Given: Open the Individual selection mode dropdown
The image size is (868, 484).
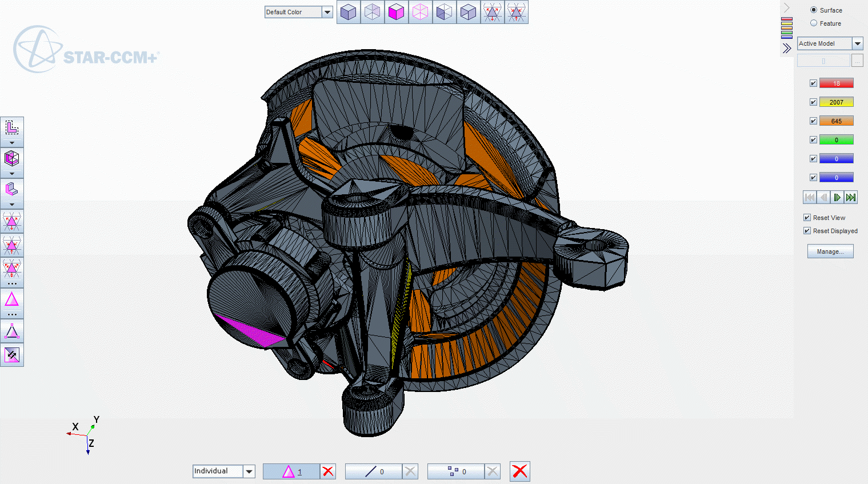Looking at the screenshot, I should [249, 471].
